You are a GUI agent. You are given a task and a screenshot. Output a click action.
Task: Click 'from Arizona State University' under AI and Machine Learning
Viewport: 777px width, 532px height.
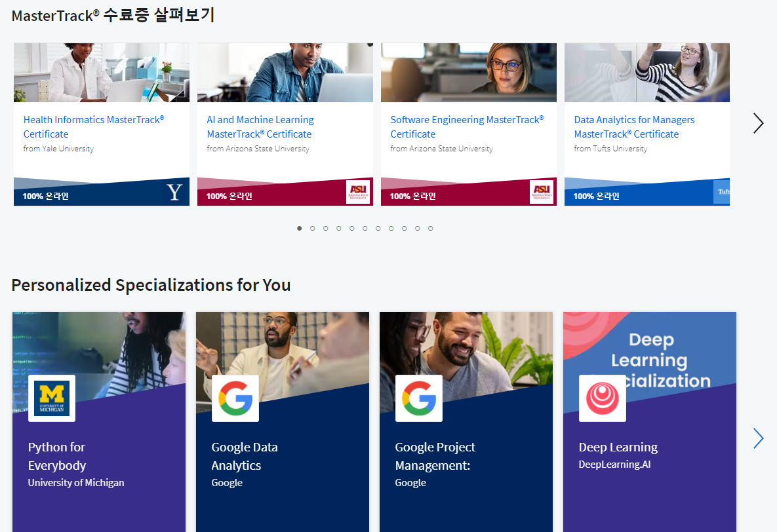[258, 149]
